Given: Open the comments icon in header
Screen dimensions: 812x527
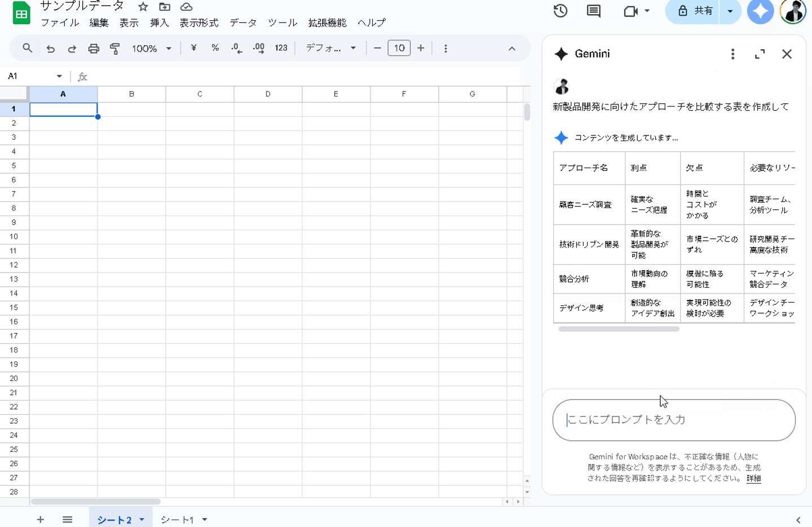Looking at the screenshot, I should click(x=593, y=11).
